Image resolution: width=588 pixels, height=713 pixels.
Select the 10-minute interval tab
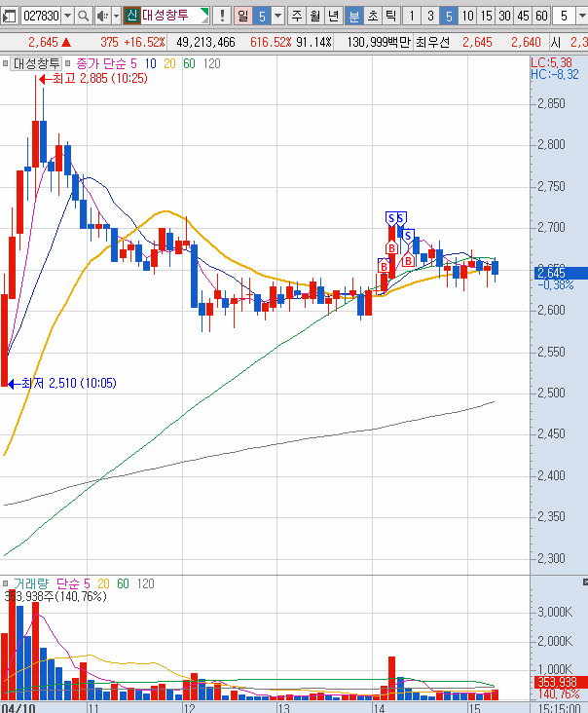pyautogui.click(x=467, y=16)
